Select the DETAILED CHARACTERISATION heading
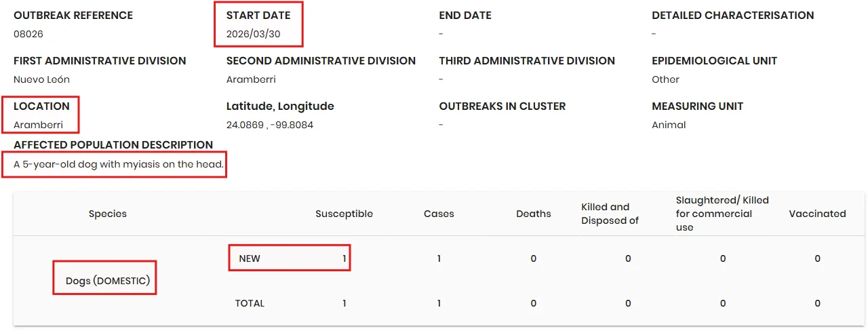 [733, 16]
